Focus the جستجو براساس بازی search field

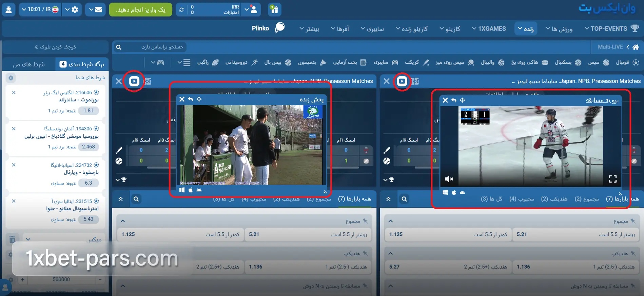[162, 47]
